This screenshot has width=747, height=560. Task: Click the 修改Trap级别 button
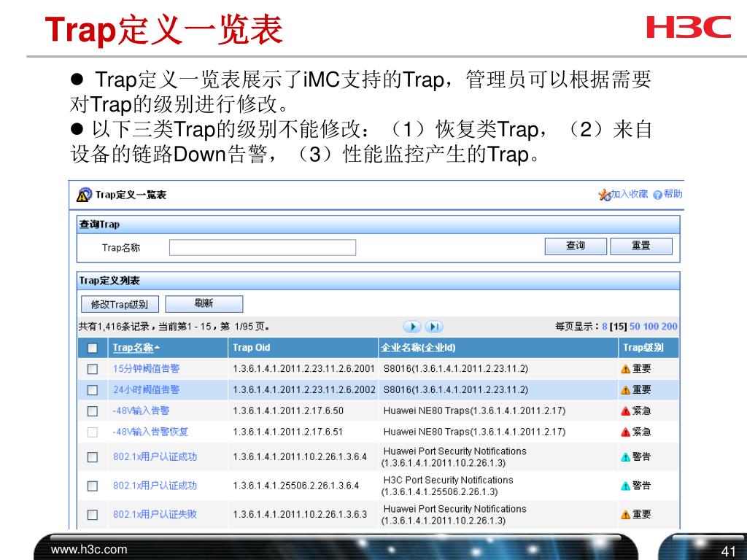click(120, 304)
